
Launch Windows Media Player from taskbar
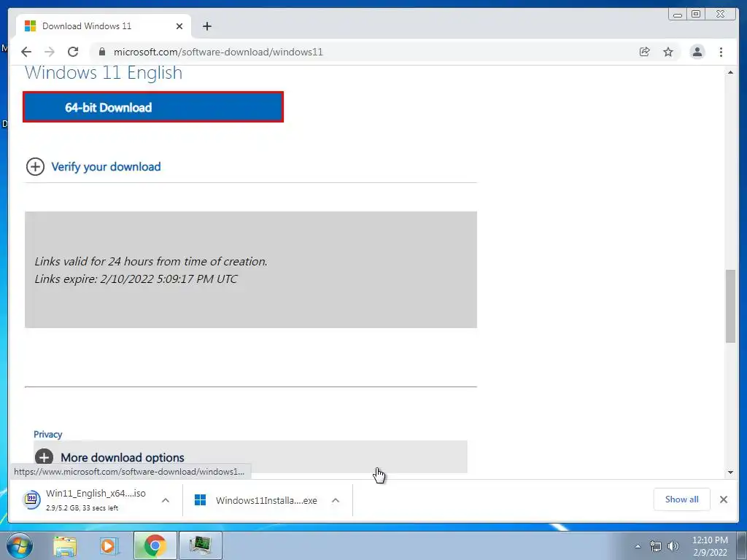(x=109, y=546)
